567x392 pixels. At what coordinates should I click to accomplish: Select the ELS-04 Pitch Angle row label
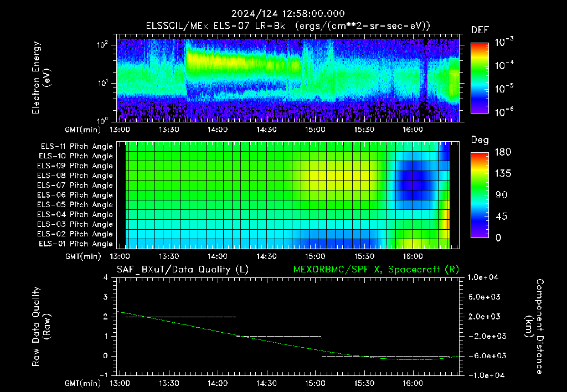(75, 215)
